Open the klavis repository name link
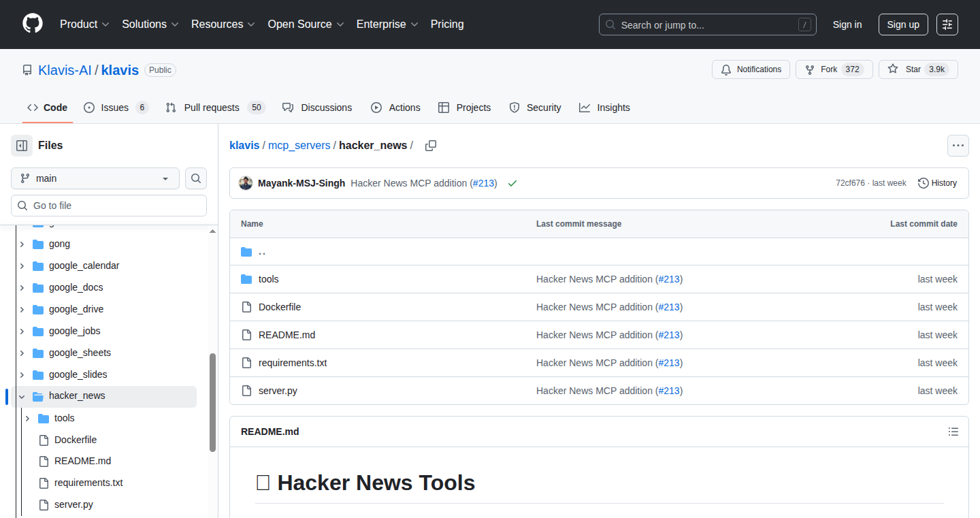This screenshot has width=980, height=518. [x=120, y=70]
